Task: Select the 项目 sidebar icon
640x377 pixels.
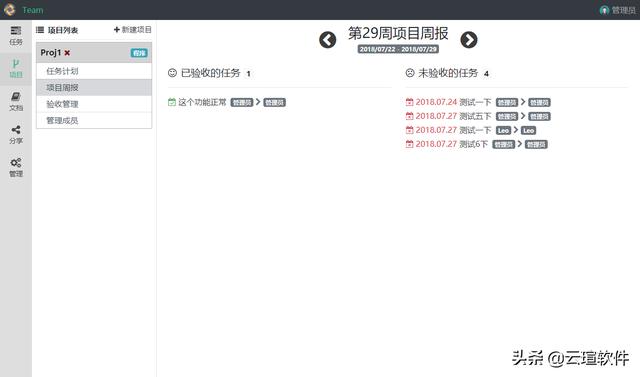Action: click(x=16, y=69)
